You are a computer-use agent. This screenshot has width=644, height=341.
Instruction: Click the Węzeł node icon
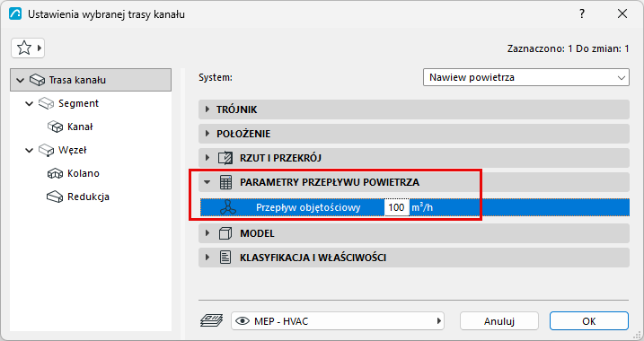46,150
